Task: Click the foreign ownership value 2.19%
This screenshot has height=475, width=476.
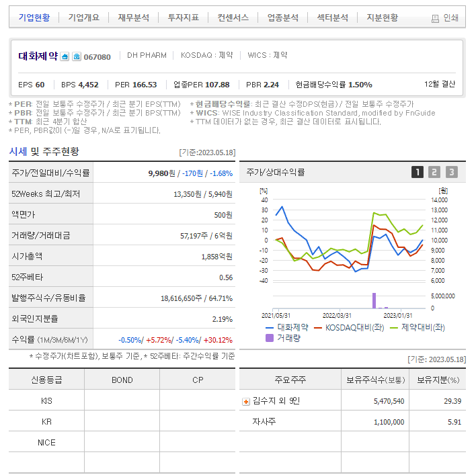Action: (223, 319)
